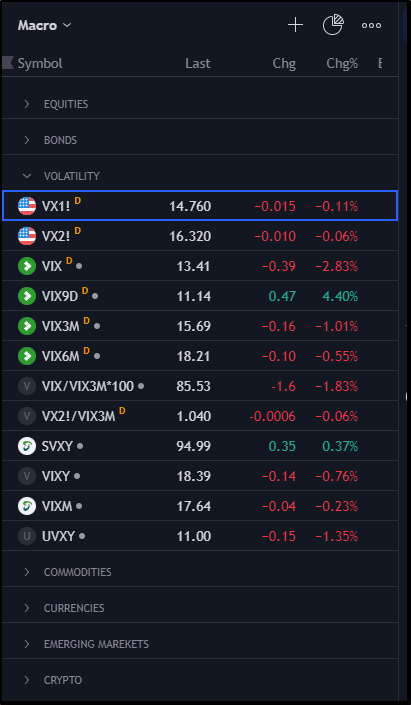Click the green VIX9D symbol logo
Viewport: 411px width, 705px height.
27,296
